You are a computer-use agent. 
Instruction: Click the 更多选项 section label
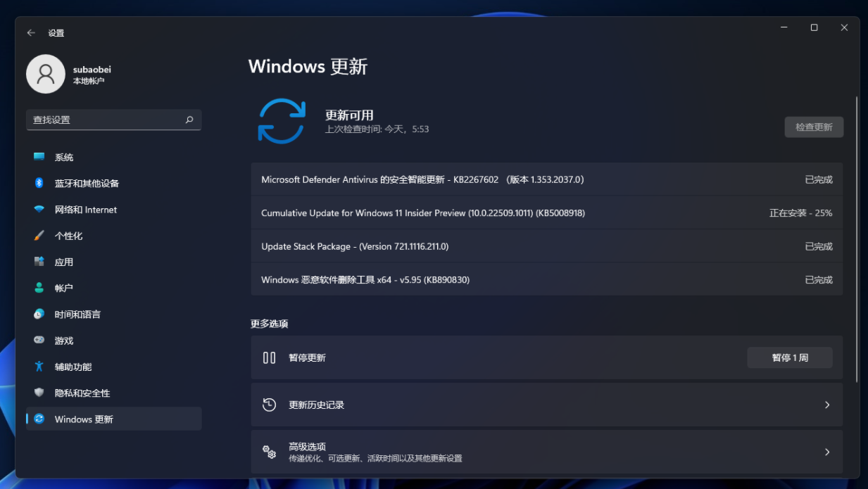270,324
